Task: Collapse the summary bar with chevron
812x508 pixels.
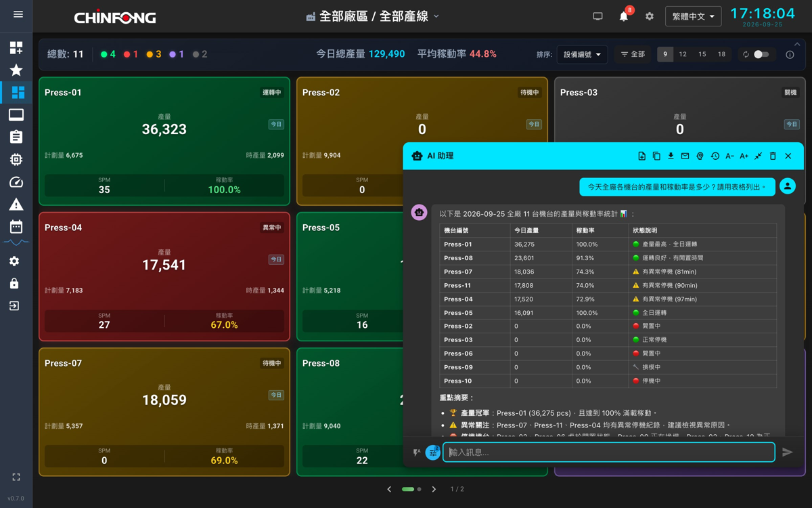Action: tap(797, 44)
